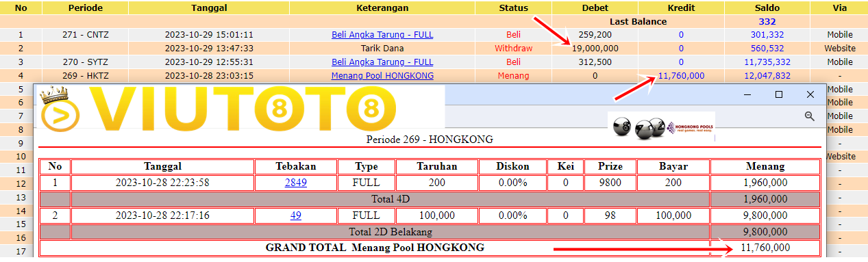Screen dimensions: 868x262
Task: Click Last Balance amount 332
Action: tap(767, 21)
